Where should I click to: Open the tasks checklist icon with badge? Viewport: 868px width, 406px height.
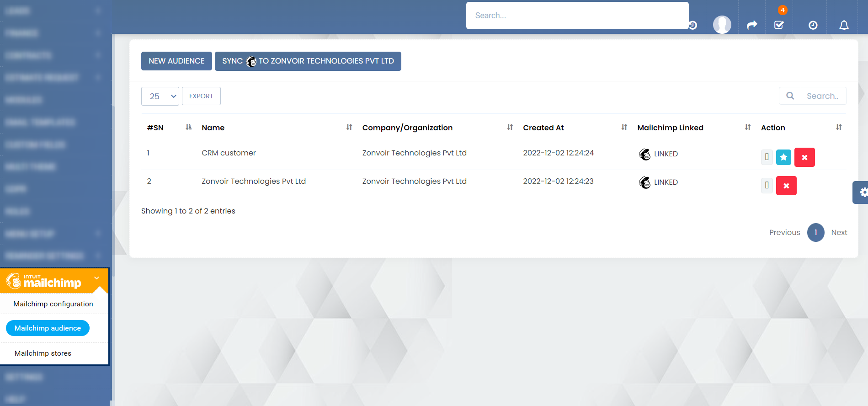coord(779,25)
